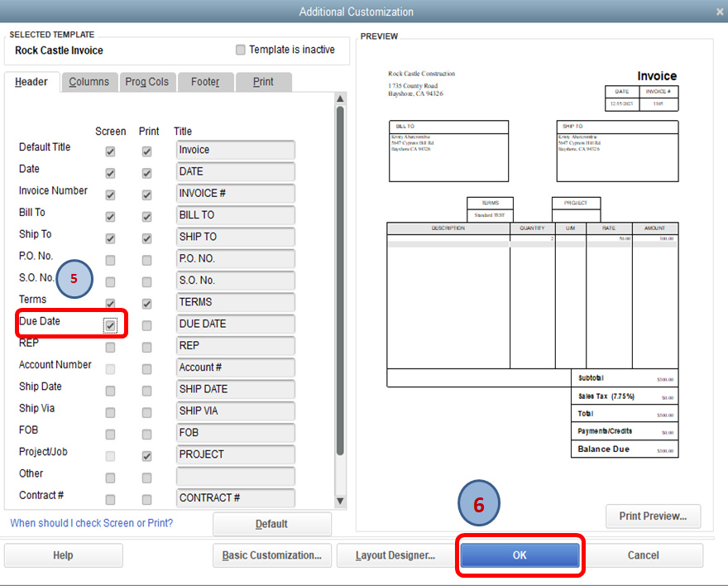
Task: Open the Layout Designer
Action: [x=395, y=555]
